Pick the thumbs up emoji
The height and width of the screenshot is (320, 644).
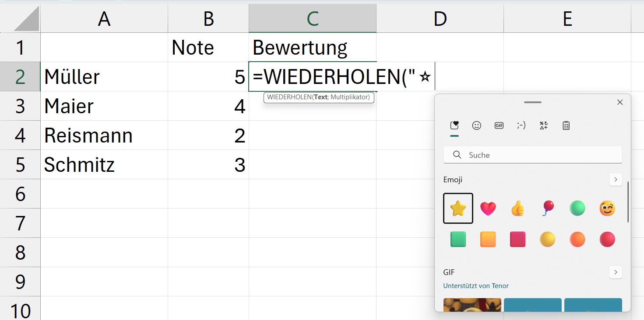[518, 209]
